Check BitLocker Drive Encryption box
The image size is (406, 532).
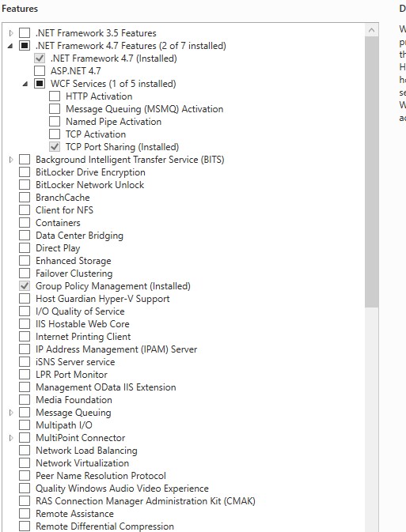coord(25,172)
